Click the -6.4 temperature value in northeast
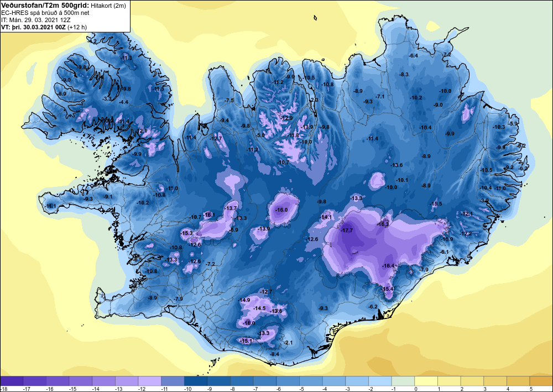Viewport: 553px width, 392px height. pos(413,56)
